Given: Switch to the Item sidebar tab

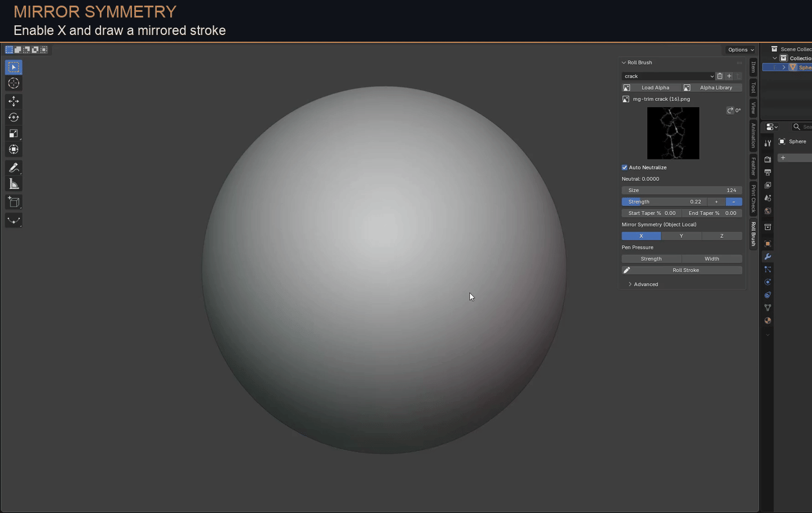Looking at the screenshot, I should (753, 67).
